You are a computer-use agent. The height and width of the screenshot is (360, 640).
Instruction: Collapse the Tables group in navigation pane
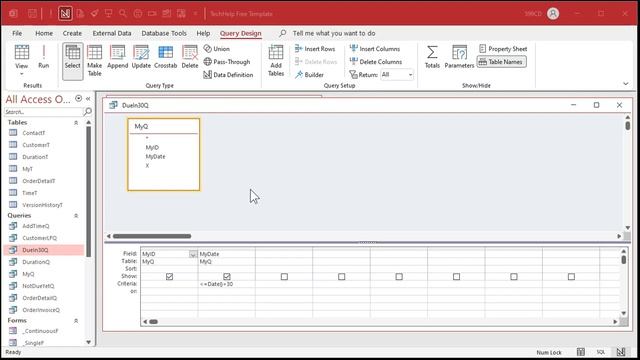click(x=76, y=122)
